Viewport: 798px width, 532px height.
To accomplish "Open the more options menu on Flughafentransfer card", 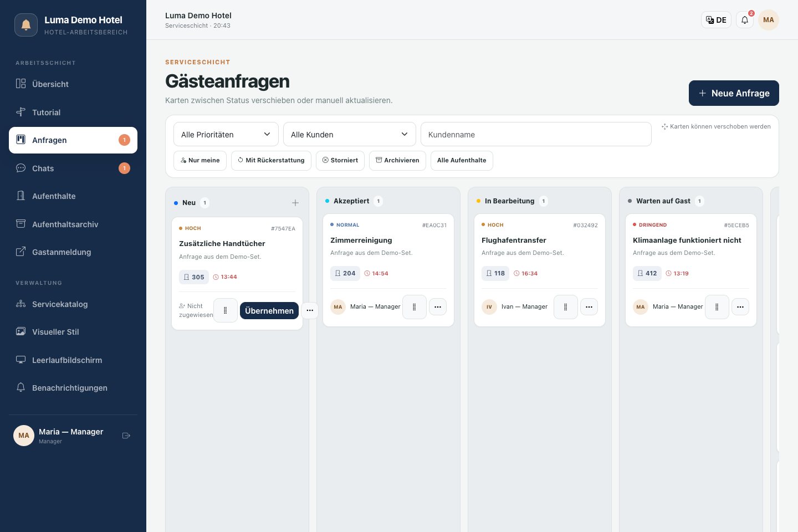I will click(x=589, y=306).
